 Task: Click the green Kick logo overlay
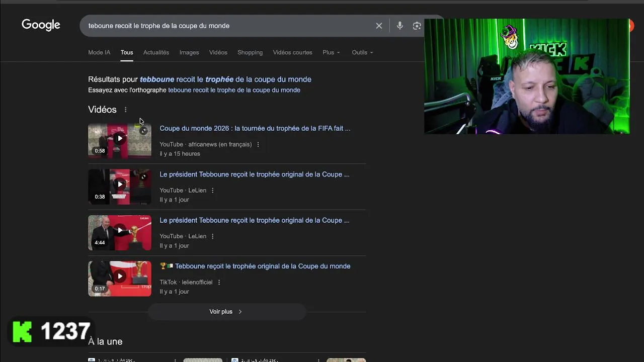pyautogui.click(x=22, y=332)
